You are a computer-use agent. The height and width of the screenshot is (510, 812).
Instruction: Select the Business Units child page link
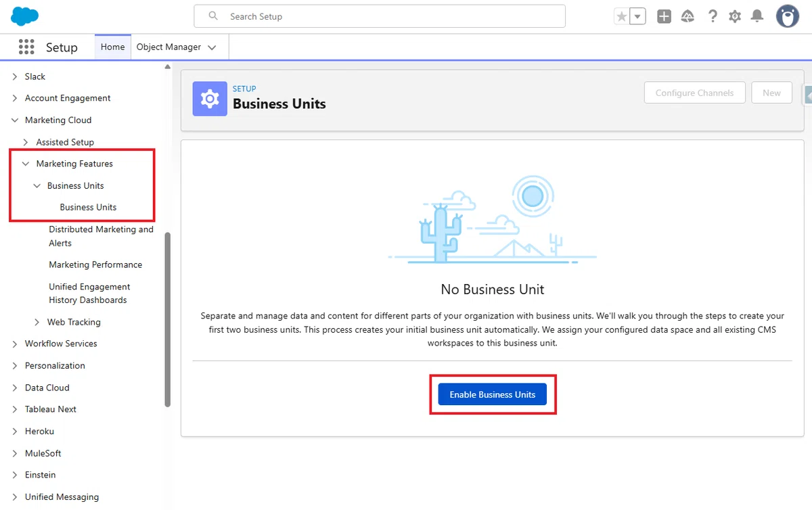click(x=88, y=207)
